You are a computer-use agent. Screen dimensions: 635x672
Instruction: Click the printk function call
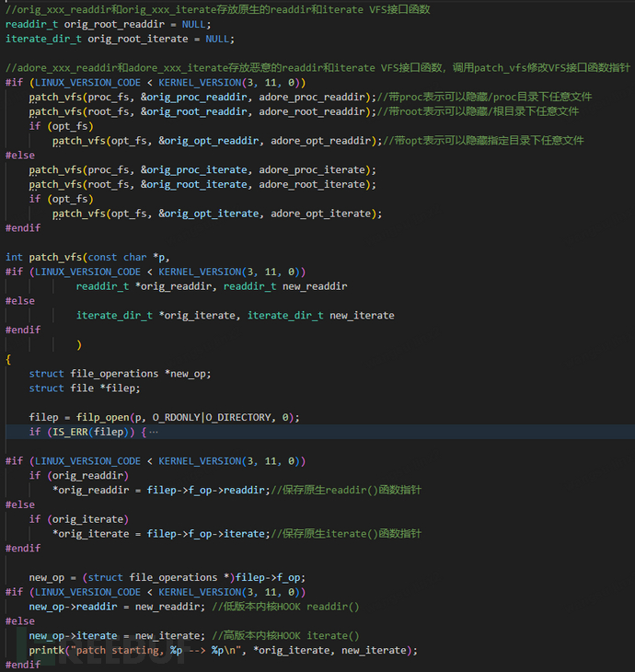pyautogui.click(x=46, y=650)
